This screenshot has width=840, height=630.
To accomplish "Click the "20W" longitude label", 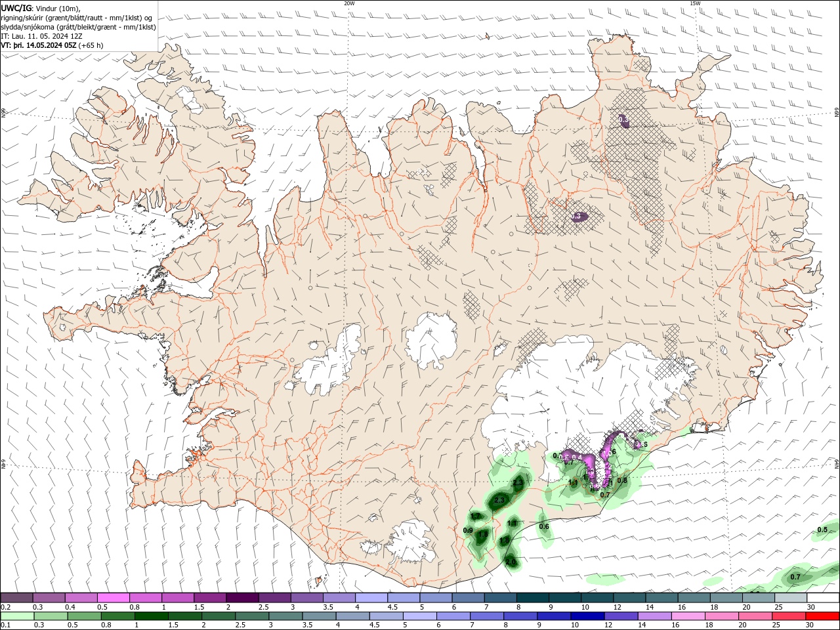I will 349,3.
